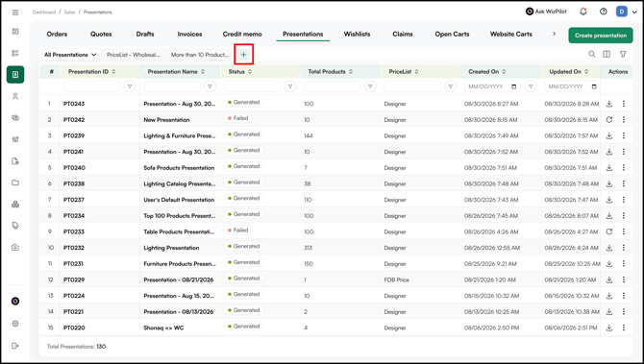Image resolution: width=644 pixels, height=364 pixels.
Task: Open more options for PT0220
Action: coord(624,328)
